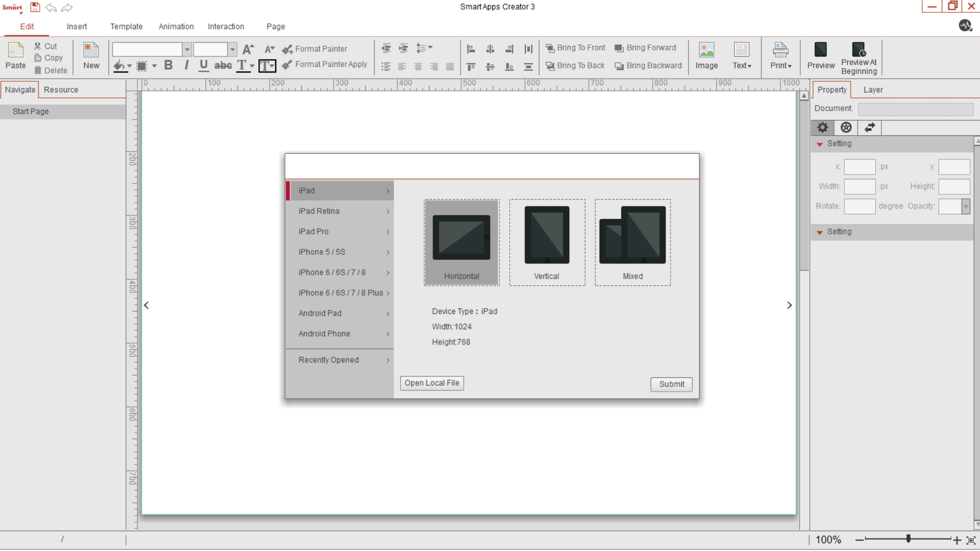Screen dimensions: 980x551
Task: Decrease paragraph indent
Action: tap(386, 49)
